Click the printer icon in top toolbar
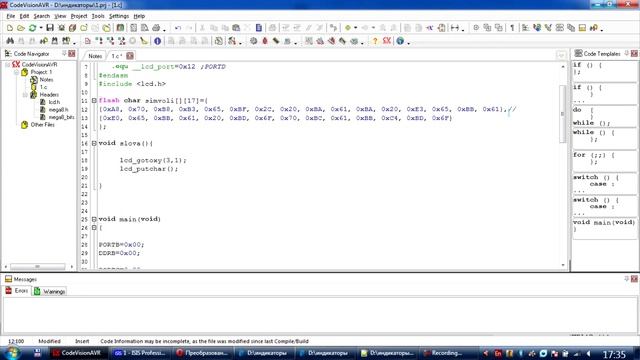The image size is (640, 360). (x=156, y=28)
